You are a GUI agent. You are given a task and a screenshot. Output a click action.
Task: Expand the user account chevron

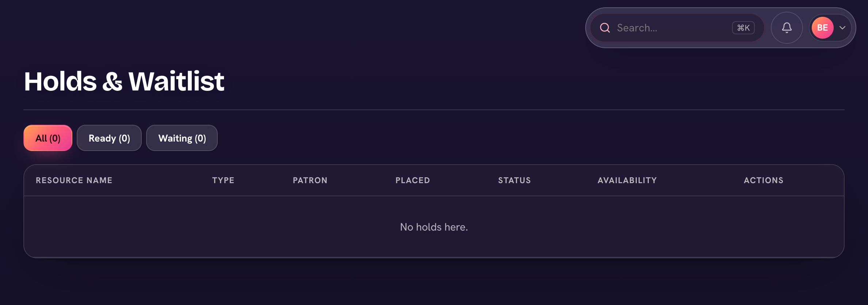[x=842, y=28]
